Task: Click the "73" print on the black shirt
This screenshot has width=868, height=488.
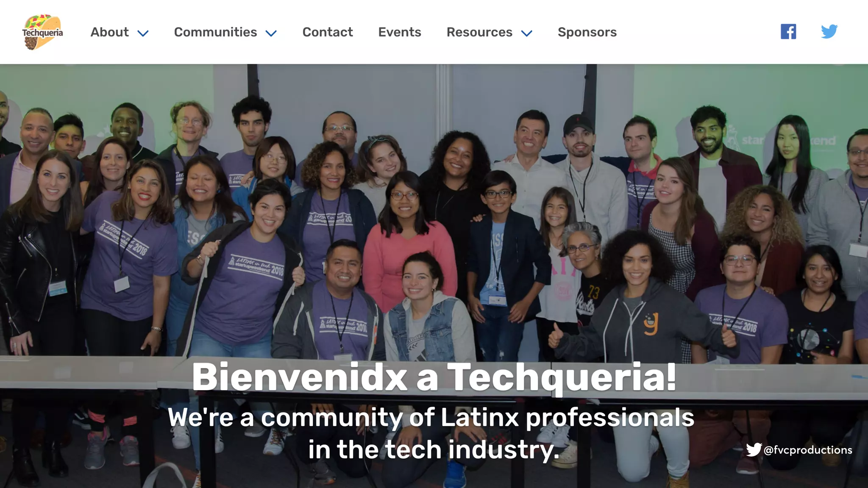Action: [x=594, y=292]
